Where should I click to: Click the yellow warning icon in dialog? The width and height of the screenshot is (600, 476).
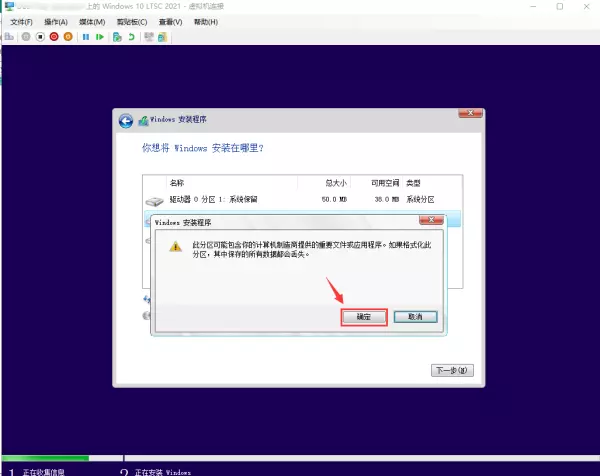[176, 246]
